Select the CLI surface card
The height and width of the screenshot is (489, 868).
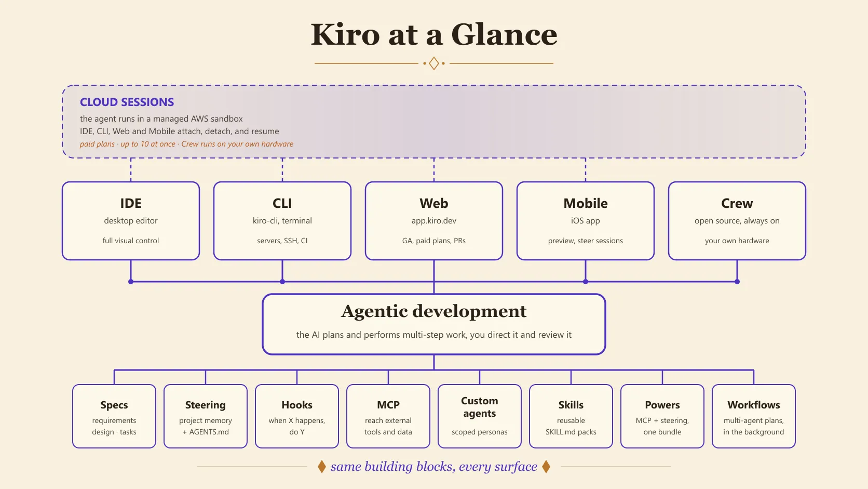tap(282, 221)
